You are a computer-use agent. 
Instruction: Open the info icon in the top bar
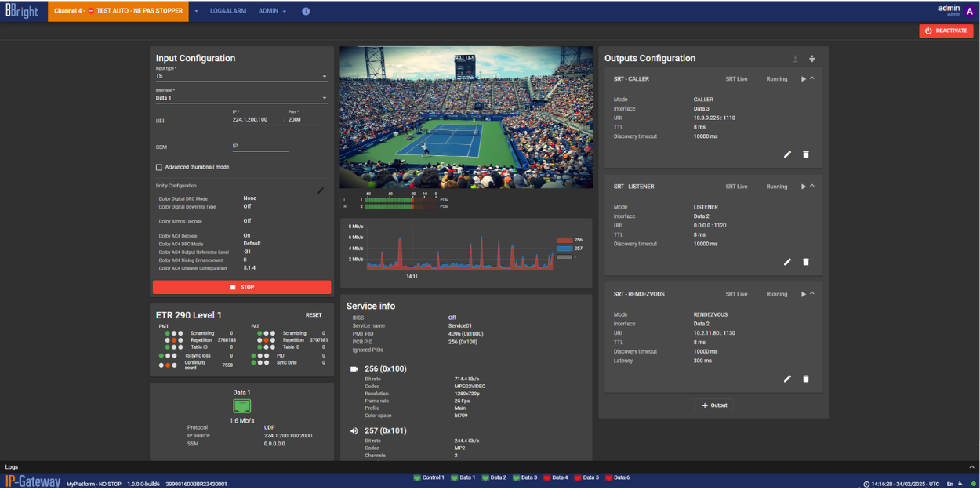(x=306, y=12)
